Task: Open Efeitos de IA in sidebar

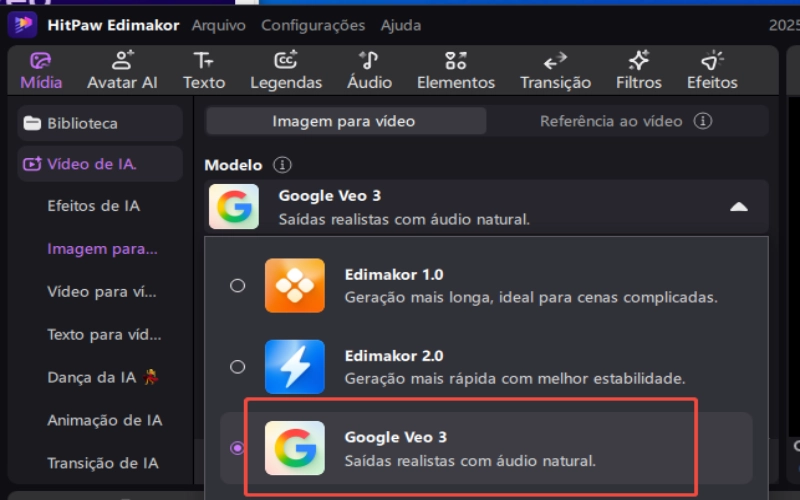Action: [x=93, y=206]
